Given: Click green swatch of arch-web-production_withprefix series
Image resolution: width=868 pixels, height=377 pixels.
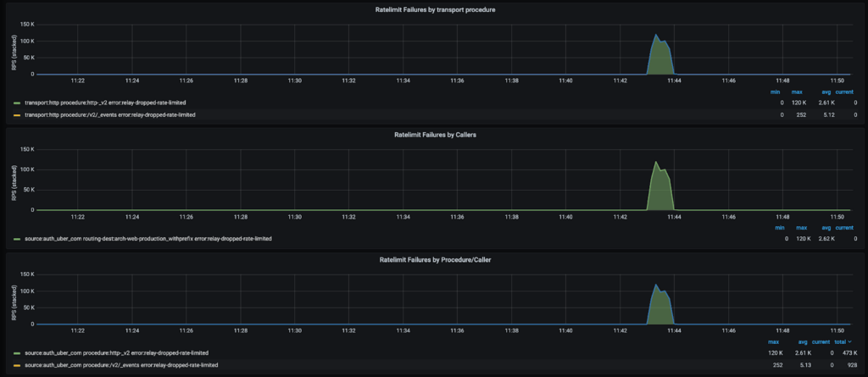Looking at the screenshot, I should click(17, 239).
